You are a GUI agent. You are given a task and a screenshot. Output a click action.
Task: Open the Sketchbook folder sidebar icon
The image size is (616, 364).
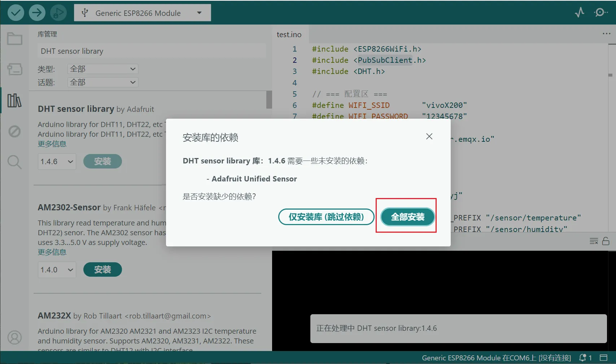[x=15, y=39]
